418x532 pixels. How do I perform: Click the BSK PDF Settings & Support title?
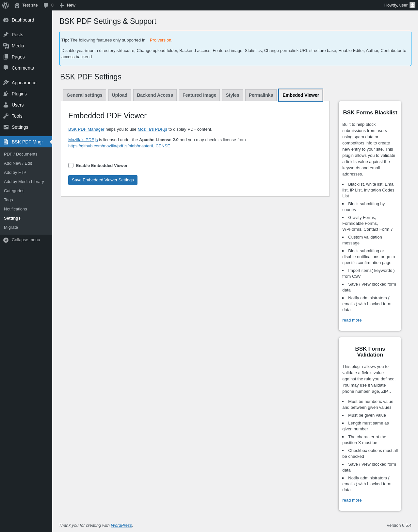coord(108,21)
